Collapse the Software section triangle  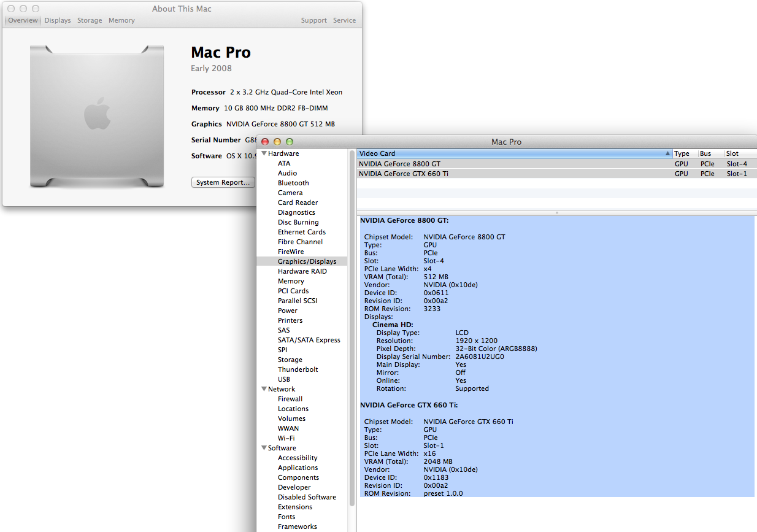click(x=264, y=448)
